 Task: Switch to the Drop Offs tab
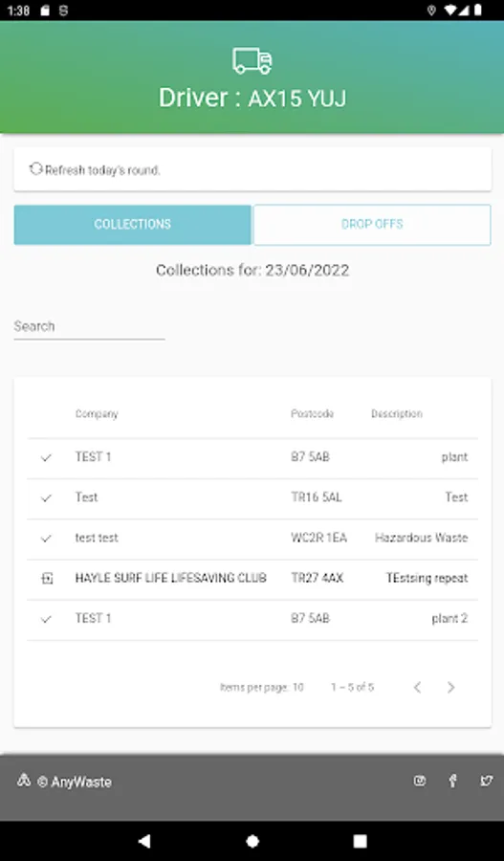click(372, 225)
